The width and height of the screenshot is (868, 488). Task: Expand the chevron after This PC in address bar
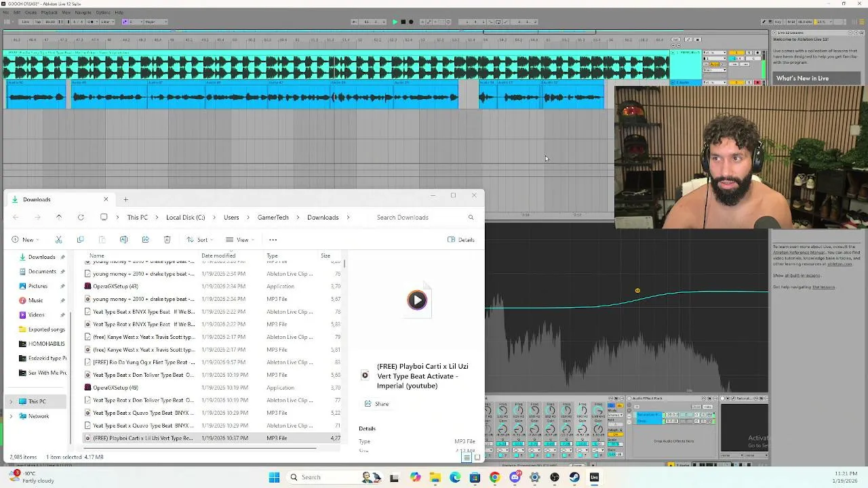pos(157,218)
